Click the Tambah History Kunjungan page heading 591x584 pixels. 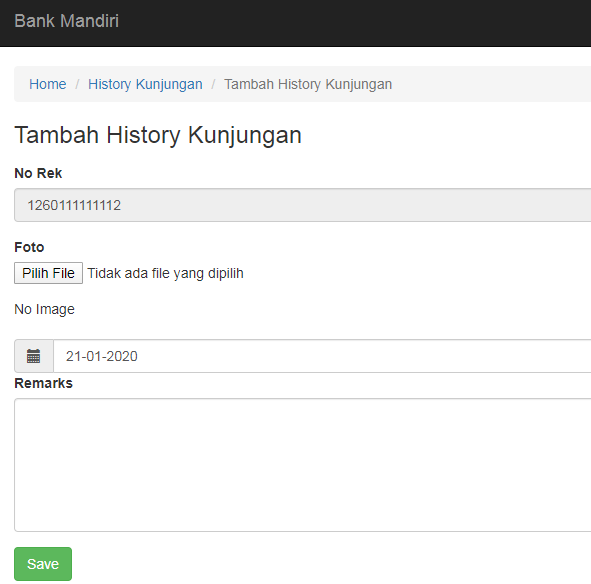pyautogui.click(x=158, y=135)
